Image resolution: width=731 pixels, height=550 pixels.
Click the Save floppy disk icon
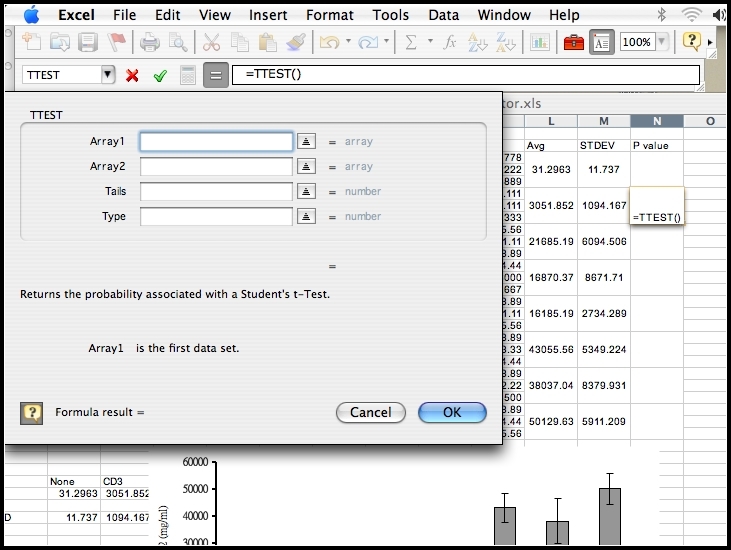[88, 42]
